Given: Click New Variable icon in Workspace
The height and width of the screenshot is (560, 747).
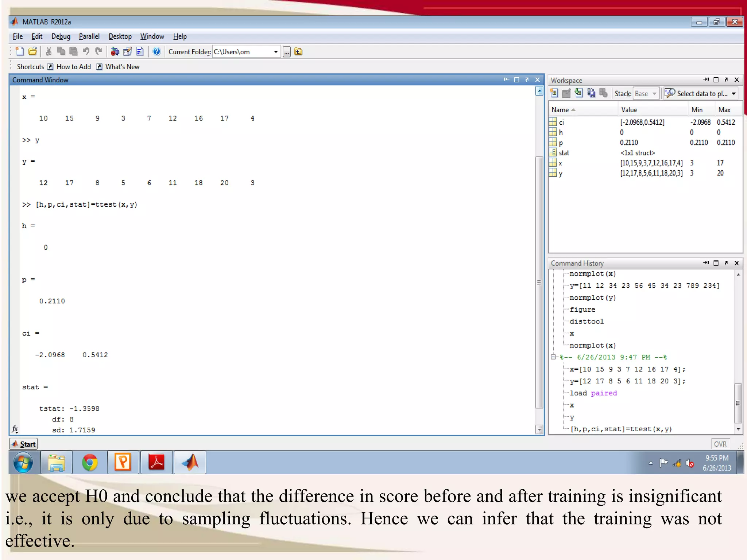Looking at the screenshot, I should tap(554, 93).
